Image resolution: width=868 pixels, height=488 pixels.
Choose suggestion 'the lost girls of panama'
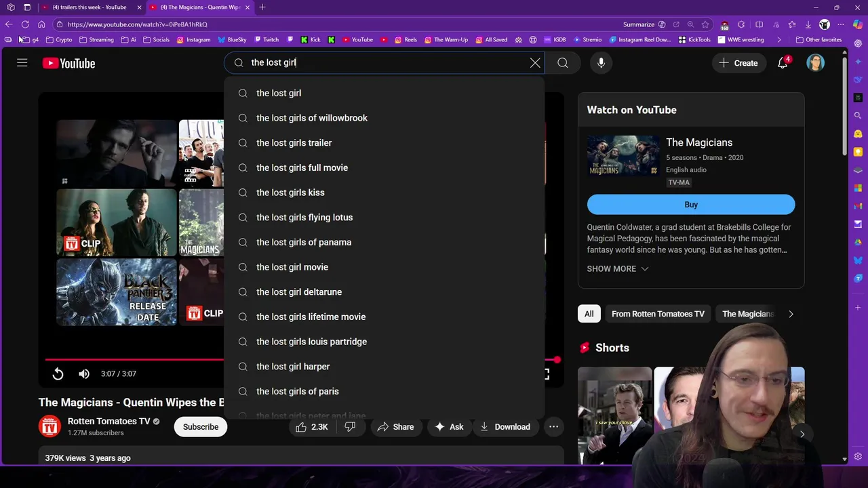[384, 242]
